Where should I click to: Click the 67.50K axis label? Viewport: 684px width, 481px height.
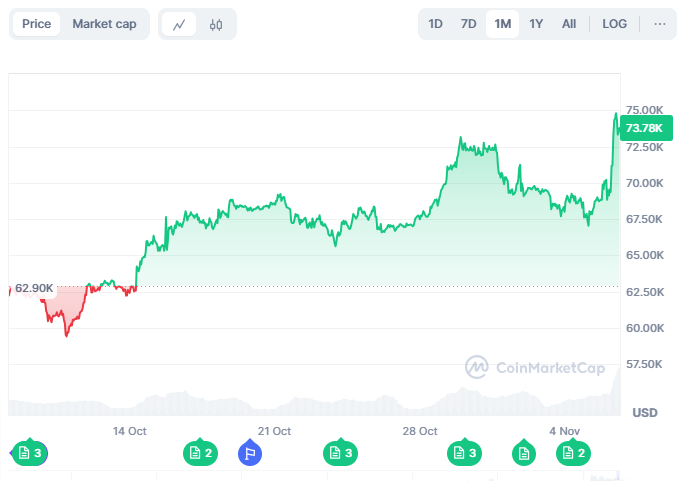tap(644, 219)
